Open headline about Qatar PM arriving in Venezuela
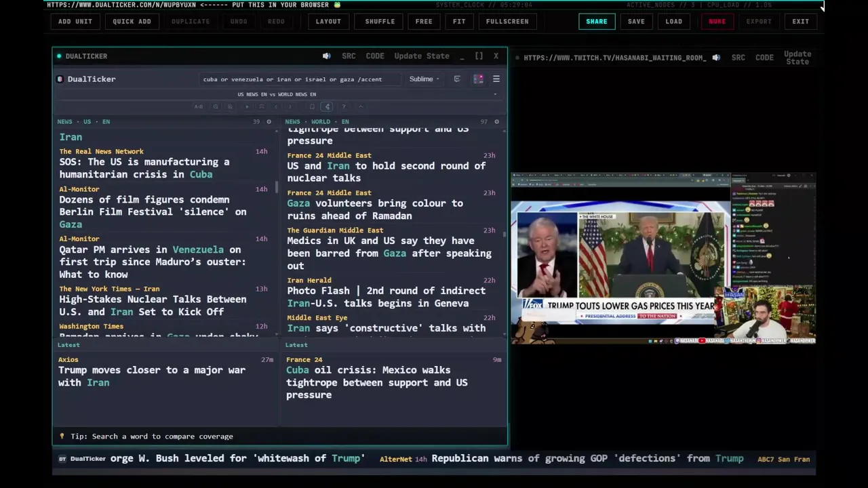 [153, 262]
